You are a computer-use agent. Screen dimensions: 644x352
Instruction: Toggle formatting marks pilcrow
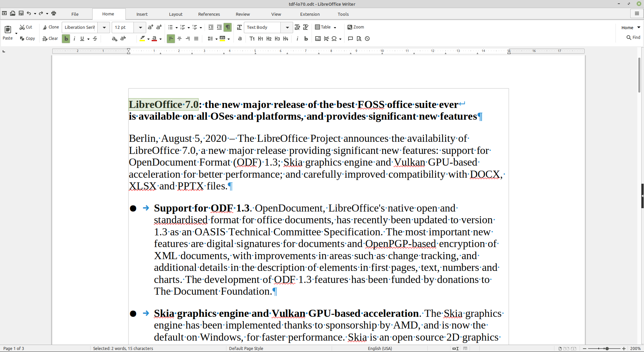(228, 27)
